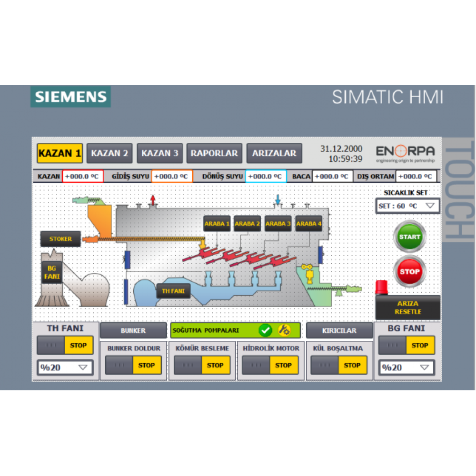Open the SICAKLIK SET temperature dropdown
476x476 pixels.
click(407, 206)
